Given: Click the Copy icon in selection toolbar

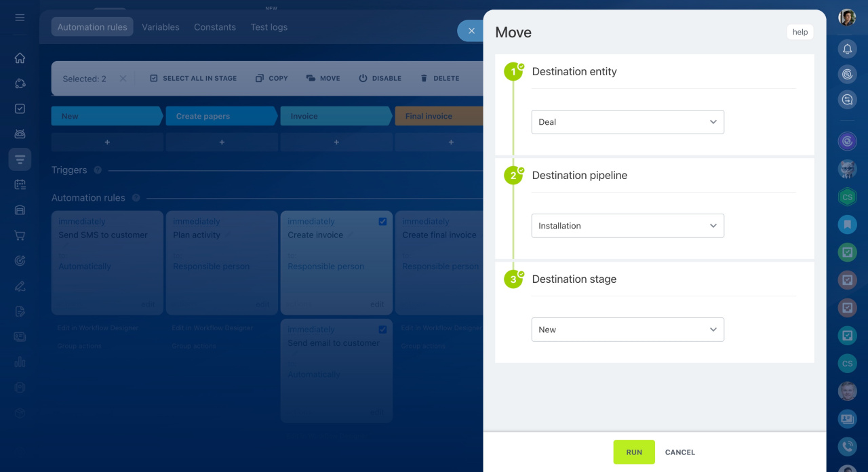Looking at the screenshot, I should [259, 79].
